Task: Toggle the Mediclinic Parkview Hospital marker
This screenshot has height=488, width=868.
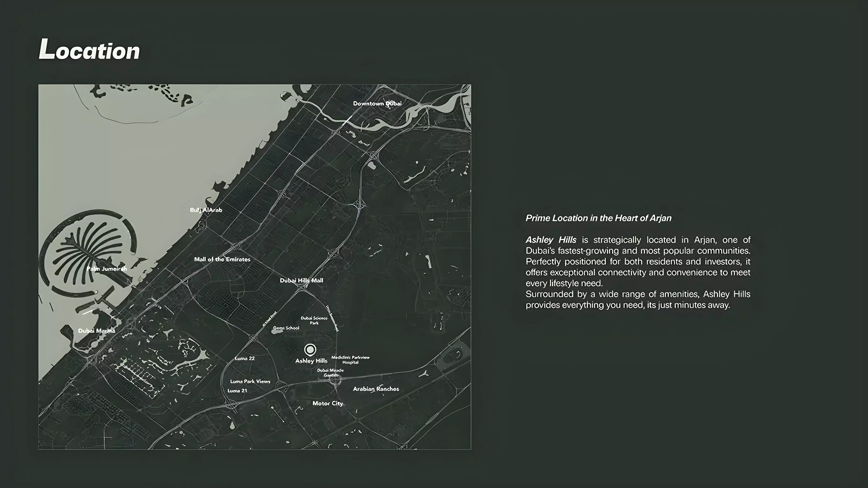Action: (x=351, y=359)
